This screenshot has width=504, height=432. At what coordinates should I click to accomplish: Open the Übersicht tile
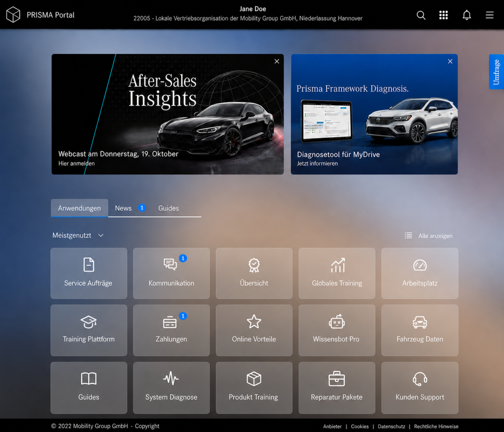coord(254,273)
